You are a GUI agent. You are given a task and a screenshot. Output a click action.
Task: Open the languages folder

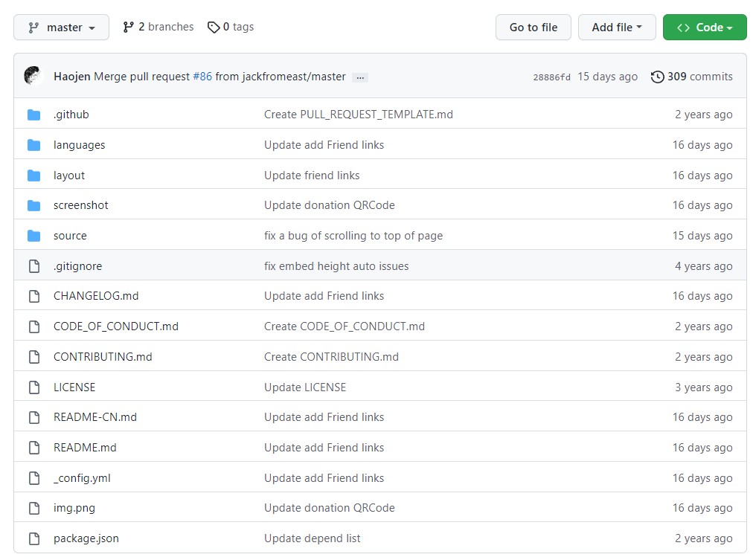(79, 145)
